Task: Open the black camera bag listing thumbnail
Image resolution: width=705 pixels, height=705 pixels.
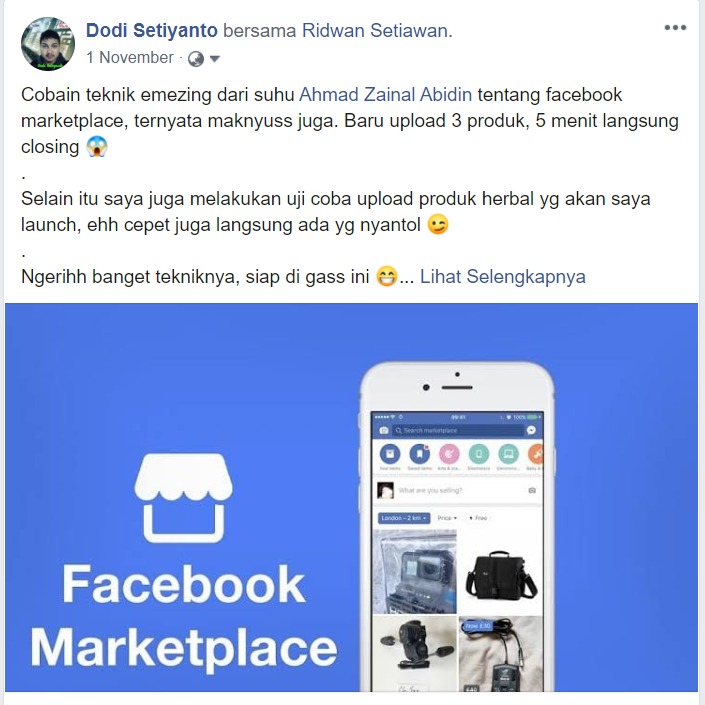Action: pos(500,572)
